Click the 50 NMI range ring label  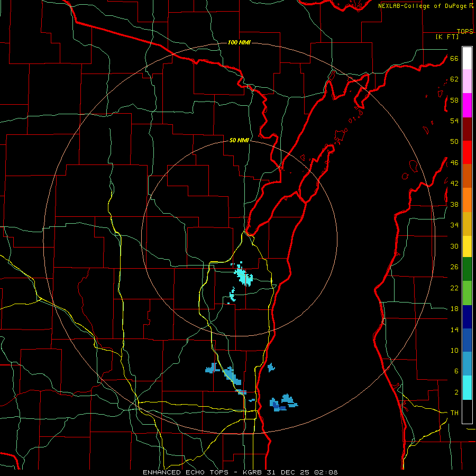pyautogui.click(x=239, y=140)
